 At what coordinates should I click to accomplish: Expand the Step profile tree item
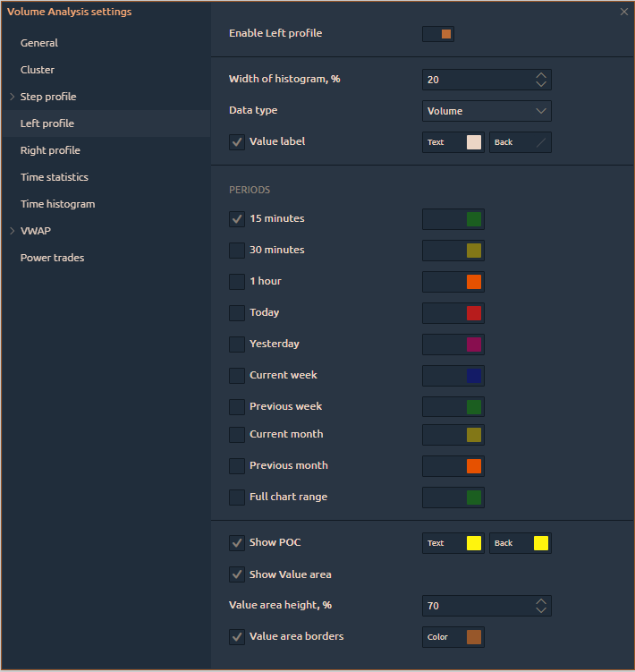(13, 97)
